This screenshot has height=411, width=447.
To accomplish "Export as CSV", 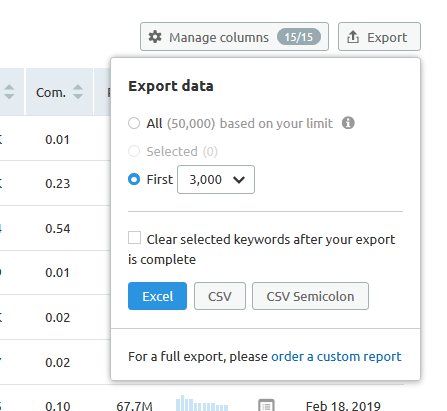I will coord(220,296).
